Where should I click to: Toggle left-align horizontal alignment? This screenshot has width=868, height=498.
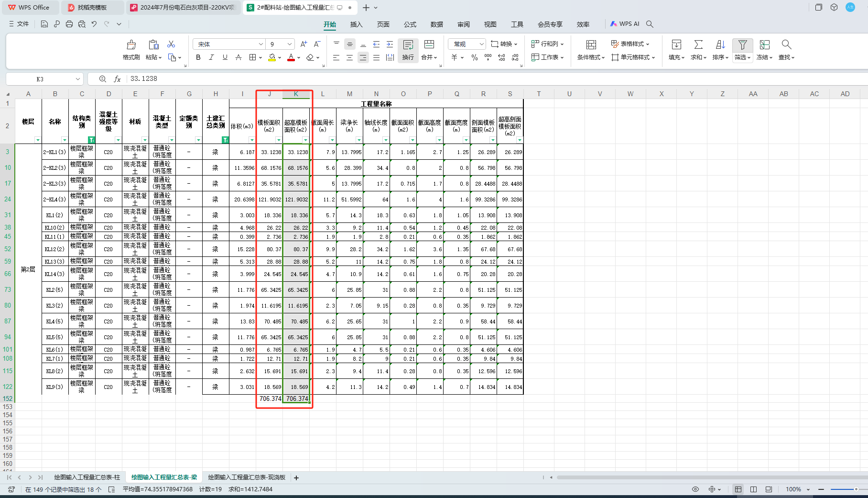click(336, 57)
